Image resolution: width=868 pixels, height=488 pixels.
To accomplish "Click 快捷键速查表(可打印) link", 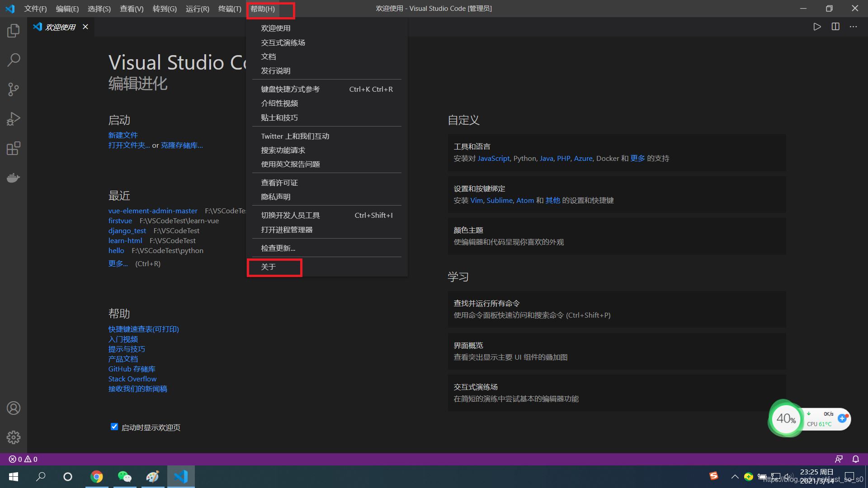I will click(x=143, y=329).
